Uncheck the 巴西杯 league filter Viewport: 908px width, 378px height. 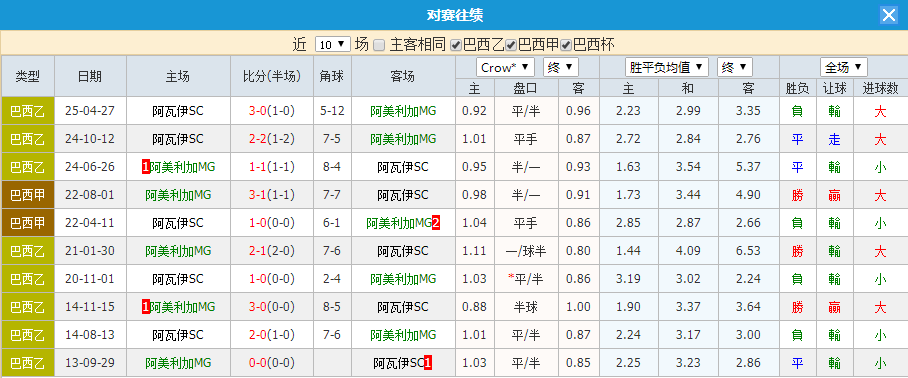pyautogui.click(x=566, y=45)
